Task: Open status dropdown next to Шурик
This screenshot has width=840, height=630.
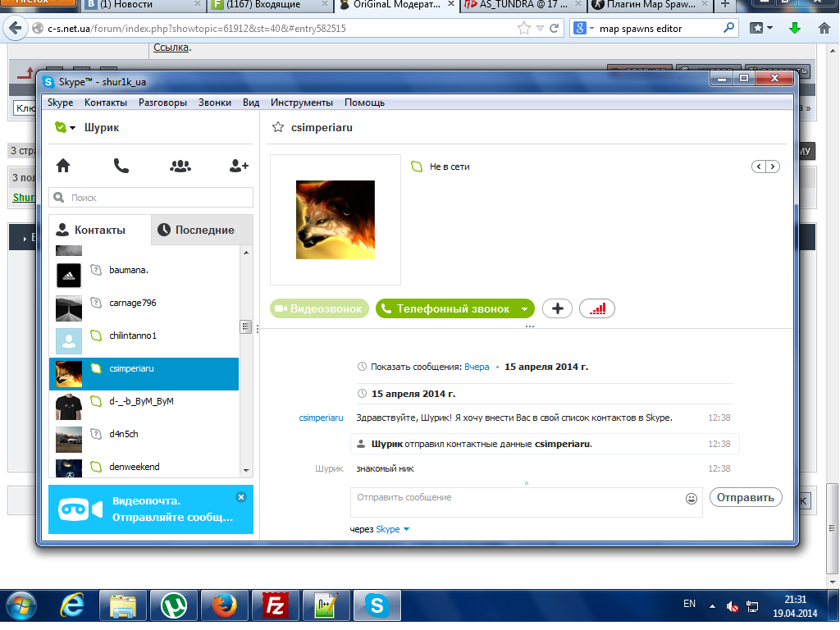Action: click(x=72, y=127)
